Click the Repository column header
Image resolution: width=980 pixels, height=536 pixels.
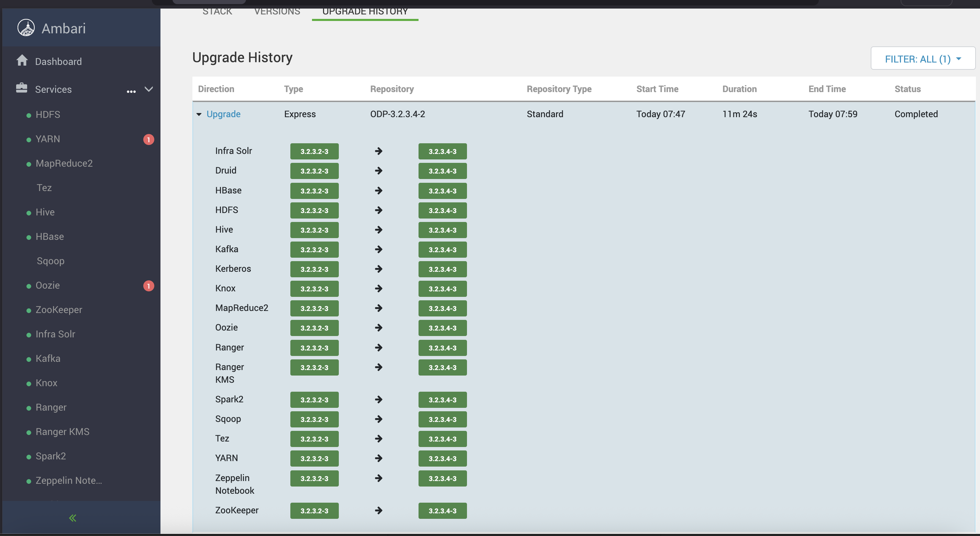392,89
